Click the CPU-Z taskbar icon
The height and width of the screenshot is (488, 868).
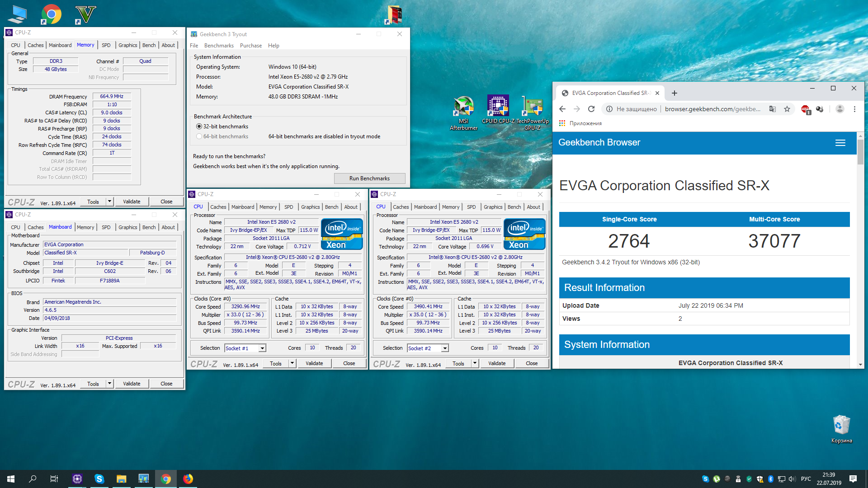tap(77, 479)
